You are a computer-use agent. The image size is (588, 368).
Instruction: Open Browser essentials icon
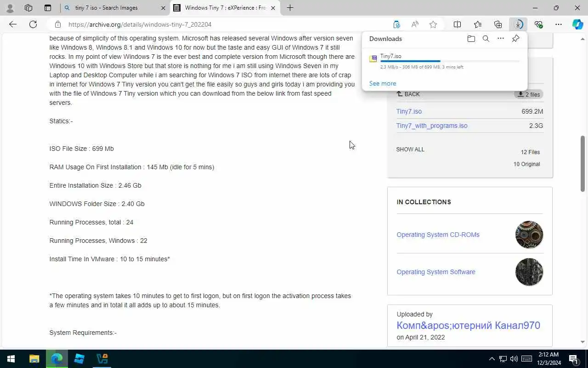coord(538,24)
